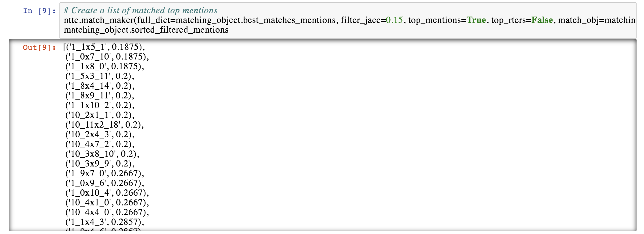Click the False value of top_rters

(542, 20)
